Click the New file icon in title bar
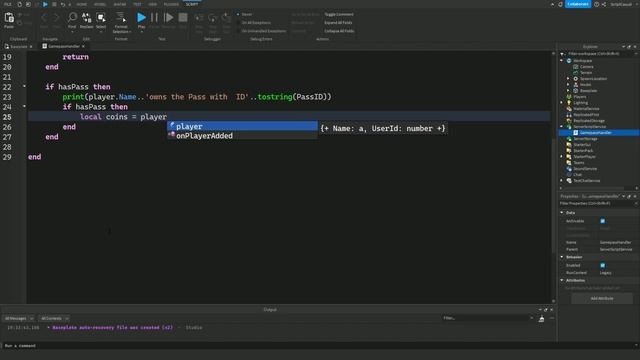 click(19, 4)
